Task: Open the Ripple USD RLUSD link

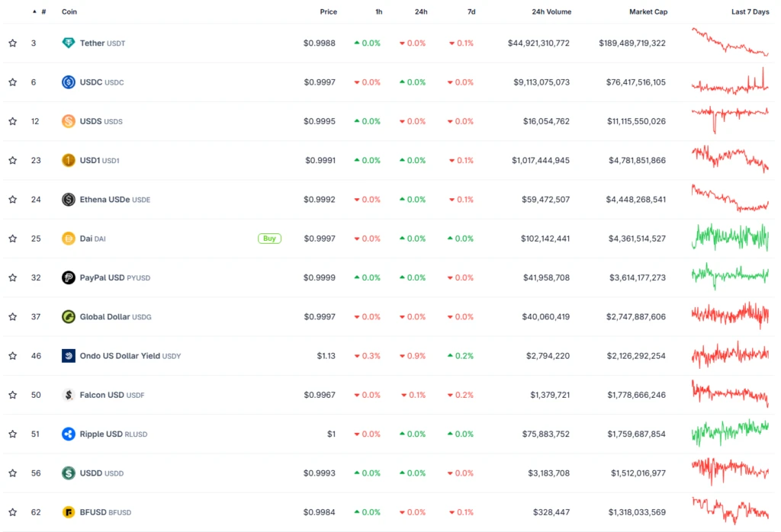Action: 114,434
